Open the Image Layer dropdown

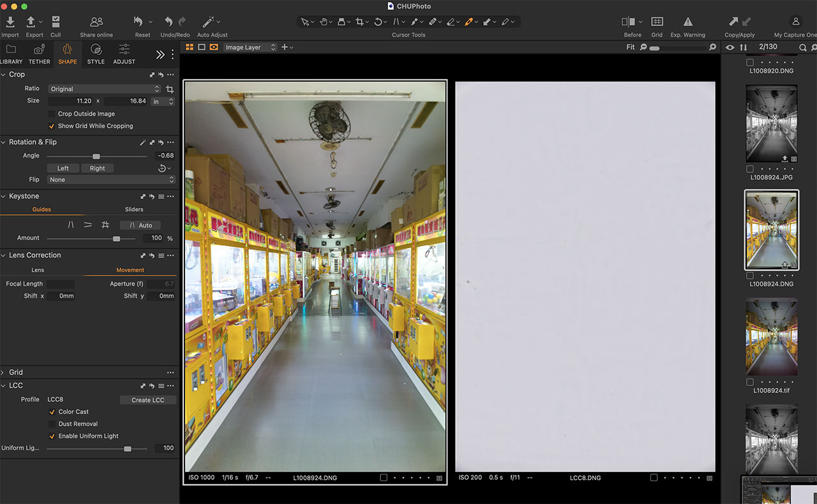(x=250, y=47)
